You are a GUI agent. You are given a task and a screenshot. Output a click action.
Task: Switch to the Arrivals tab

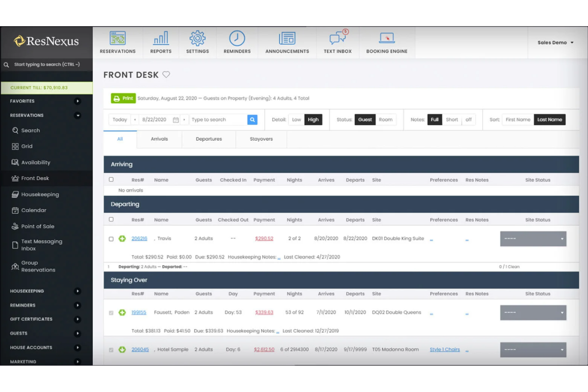[159, 139]
